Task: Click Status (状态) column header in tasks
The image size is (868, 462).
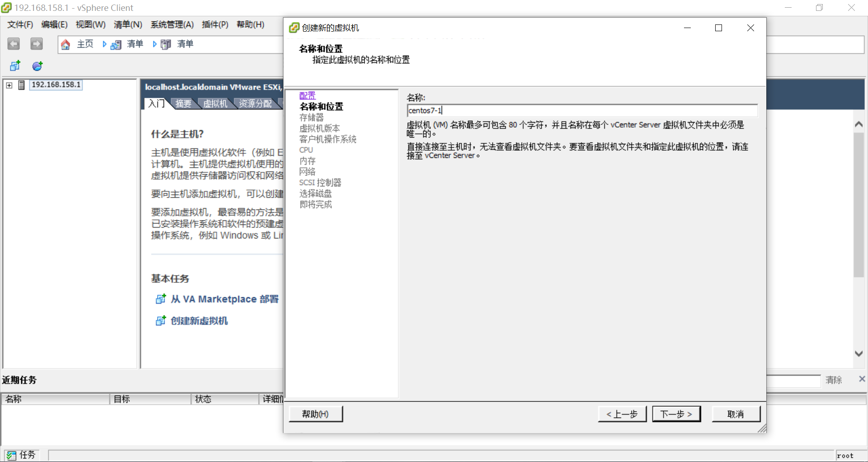Action: tap(225, 399)
